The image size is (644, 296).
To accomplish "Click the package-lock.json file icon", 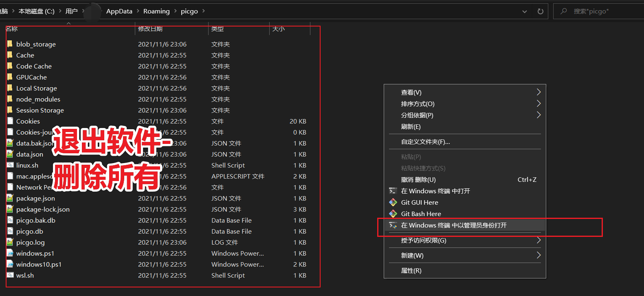I will coord(10,209).
